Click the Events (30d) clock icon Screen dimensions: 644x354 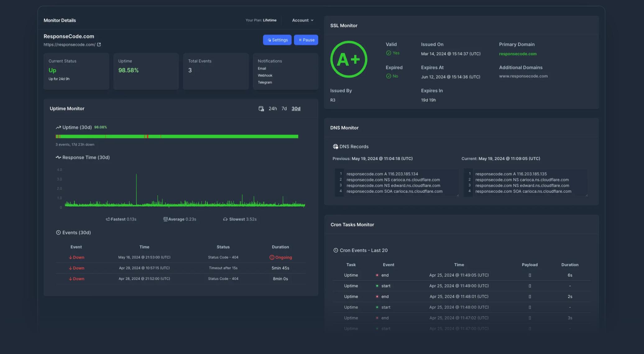coord(58,232)
